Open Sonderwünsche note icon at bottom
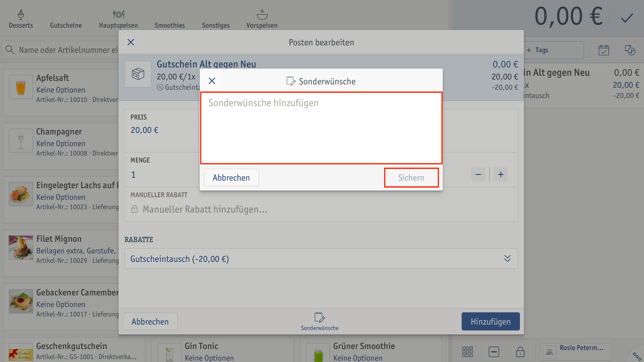This screenshot has width=644, height=362. (x=319, y=321)
